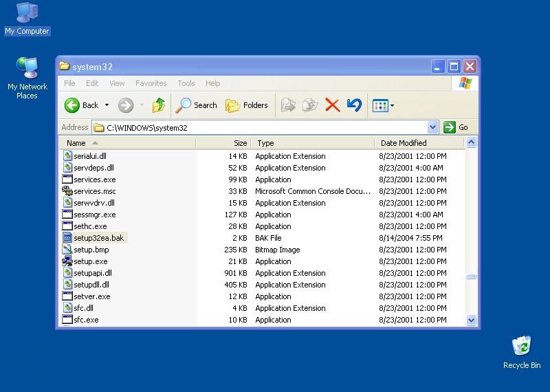Click the blue Undo arrow icon
The height and width of the screenshot is (392, 550).
click(354, 105)
